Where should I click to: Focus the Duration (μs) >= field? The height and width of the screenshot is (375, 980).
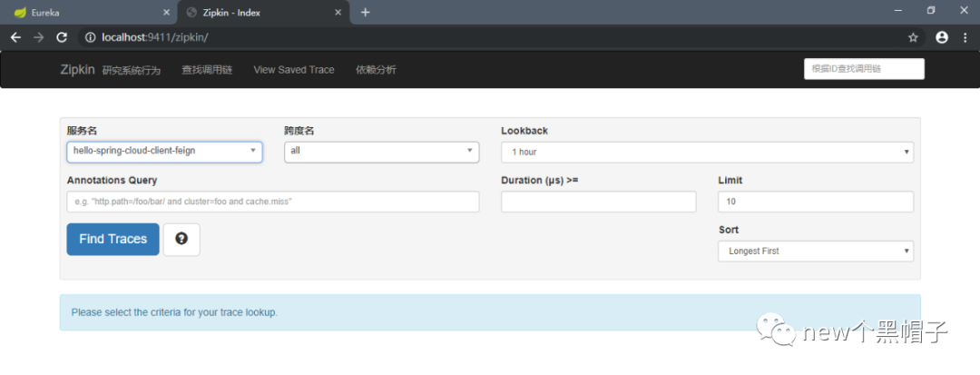coord(599,202)
